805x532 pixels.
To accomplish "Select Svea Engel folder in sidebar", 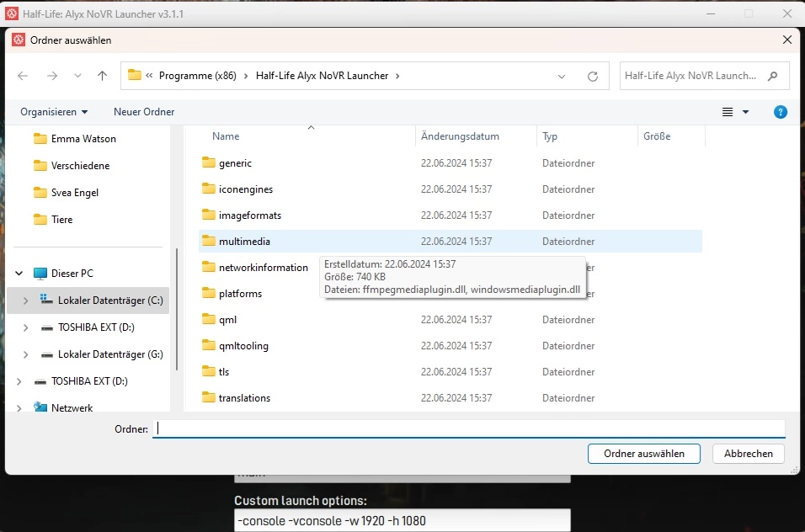I will coord(74,193).
